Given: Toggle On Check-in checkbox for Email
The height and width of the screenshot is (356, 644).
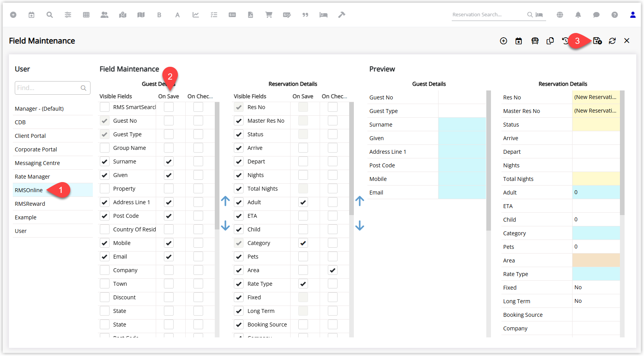Looking at the screenshot, I should coord(198,257).
